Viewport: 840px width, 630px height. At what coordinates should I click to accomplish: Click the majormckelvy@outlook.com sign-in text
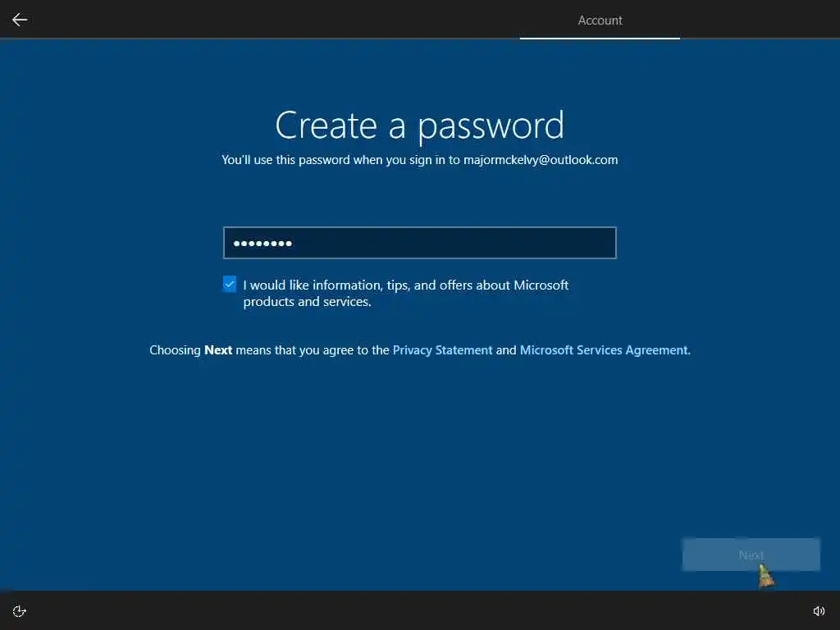click(x=541, y=160)
